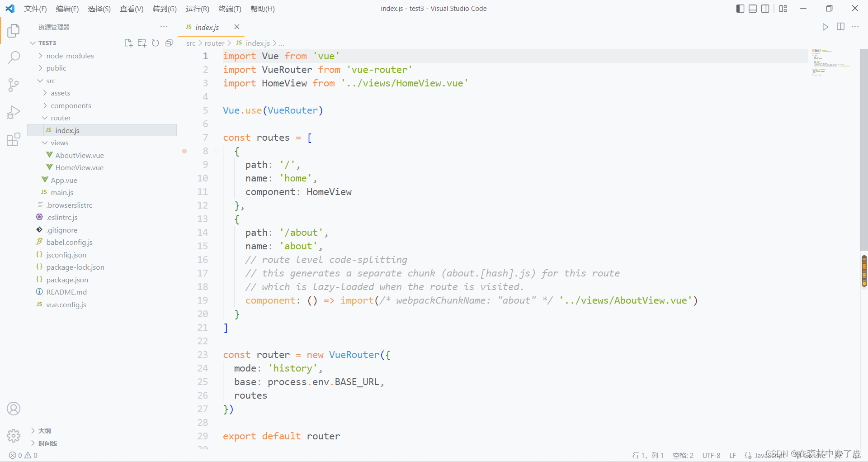Open Customize Layout options
This screenshot has height=462, width=868.
pyautogui.click(x=783, y=9)
